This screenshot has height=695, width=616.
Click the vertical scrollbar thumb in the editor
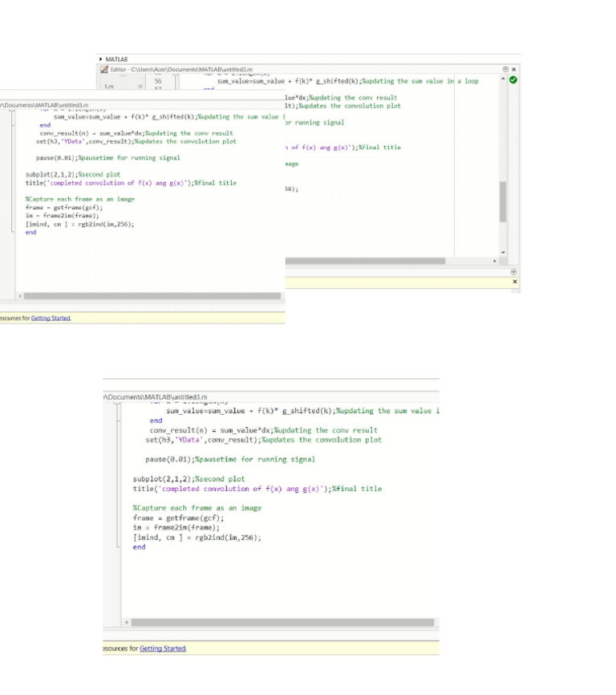click(x=503, y=201)
